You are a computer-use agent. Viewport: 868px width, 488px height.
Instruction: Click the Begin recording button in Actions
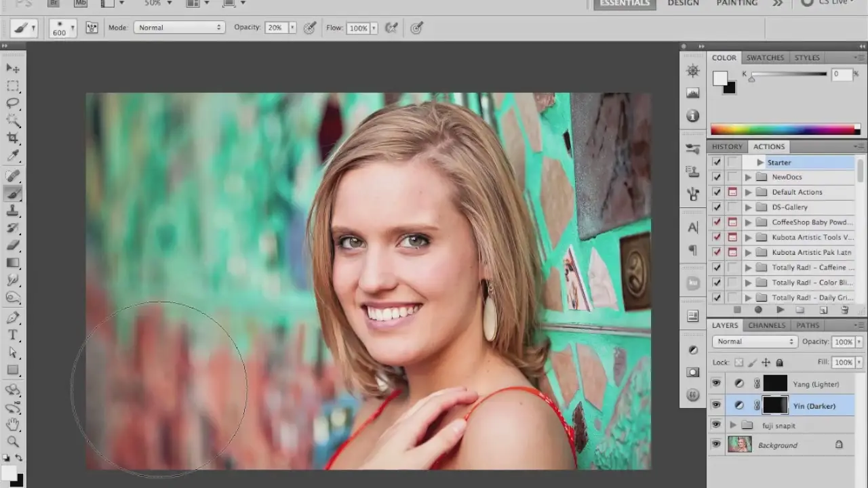758,310
